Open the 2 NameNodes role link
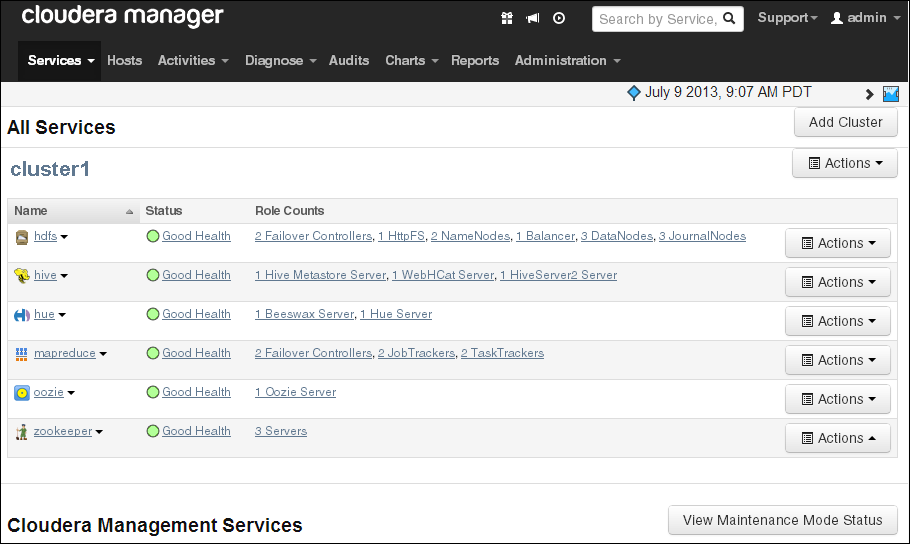This screenshot has width=910, height=544. 470,236
